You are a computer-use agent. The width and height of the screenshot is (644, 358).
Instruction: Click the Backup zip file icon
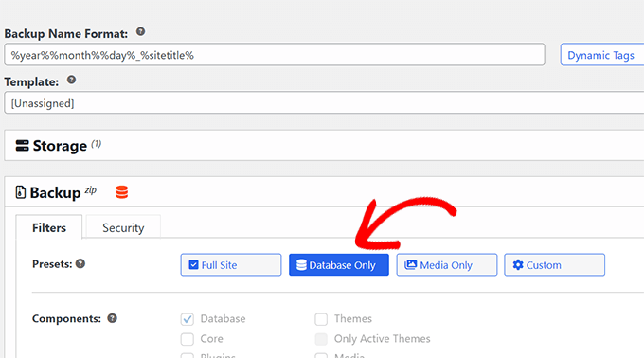[x=20, y=192]
